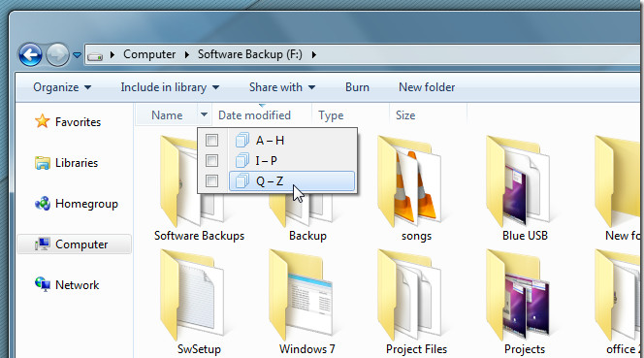This screenshot has width=644, height=358.
Task: Select the New folder icon at right edge
Action: click(x=618, y=180)
